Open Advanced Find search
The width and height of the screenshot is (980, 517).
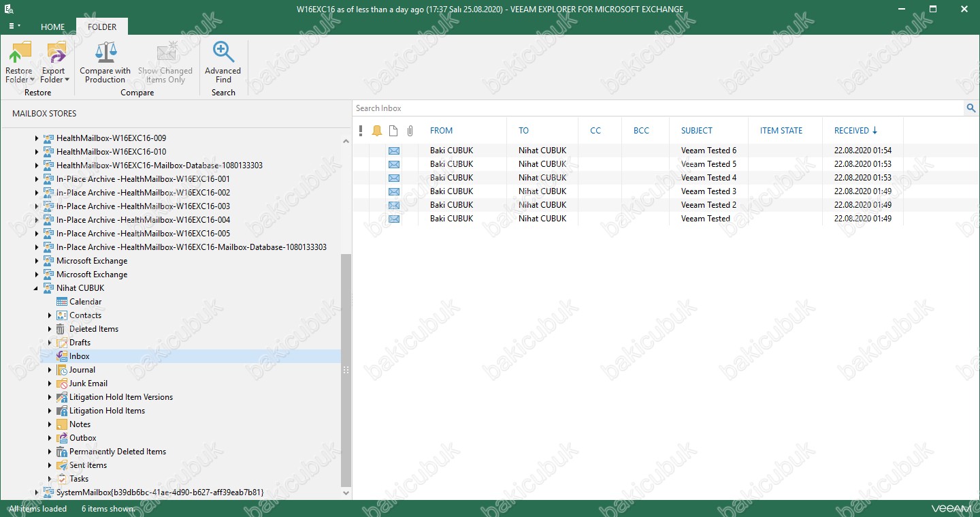pyautogui.click(x=223, y=63)
